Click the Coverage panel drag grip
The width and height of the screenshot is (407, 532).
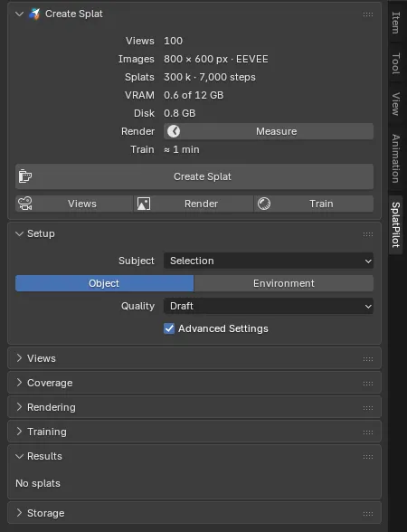[368, 384]
